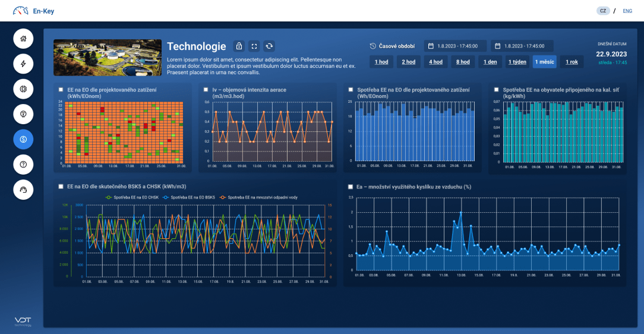644x334 pixels.
Task: Enable the EE na EO dle skutečného BSK5 checkbox
Action: pyautogui.click(x=61, y=187)
